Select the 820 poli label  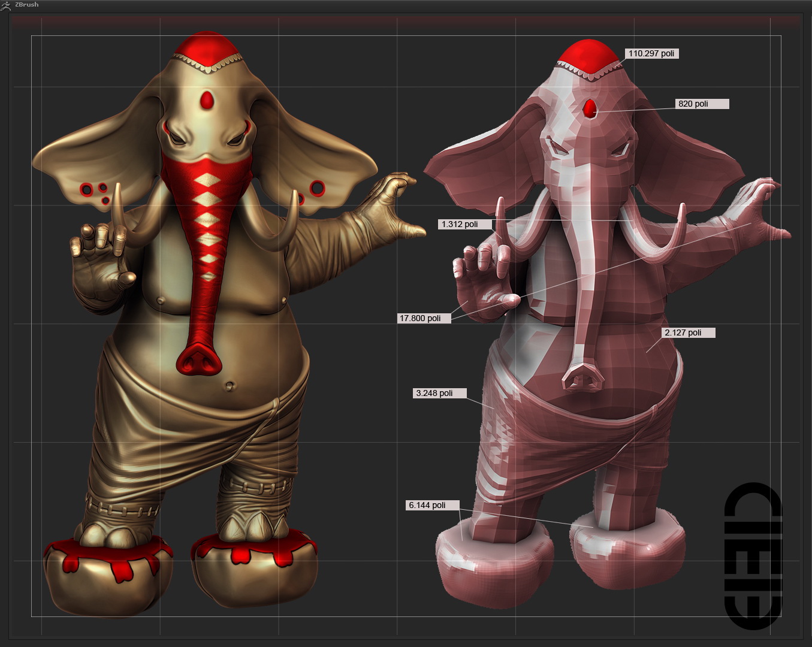click(x=702, y=104)
